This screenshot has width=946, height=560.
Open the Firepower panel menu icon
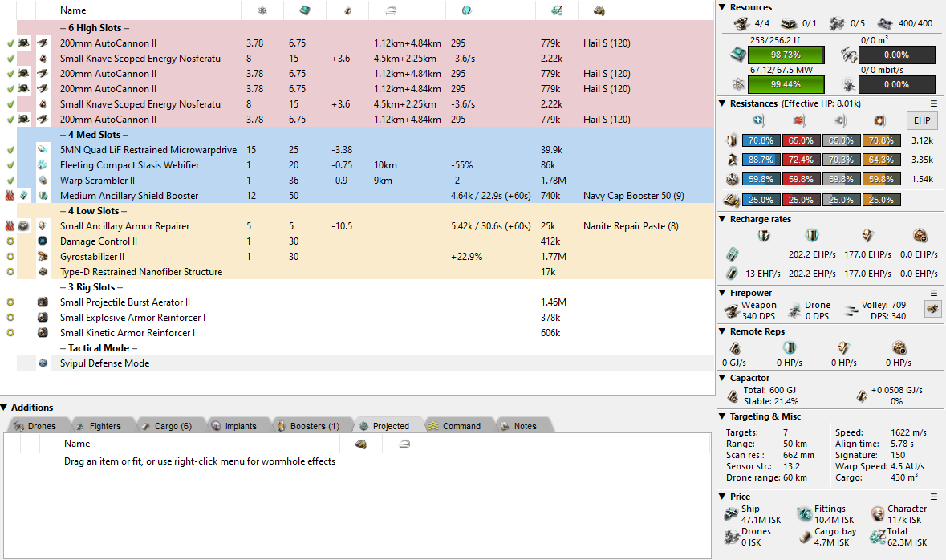933,293
